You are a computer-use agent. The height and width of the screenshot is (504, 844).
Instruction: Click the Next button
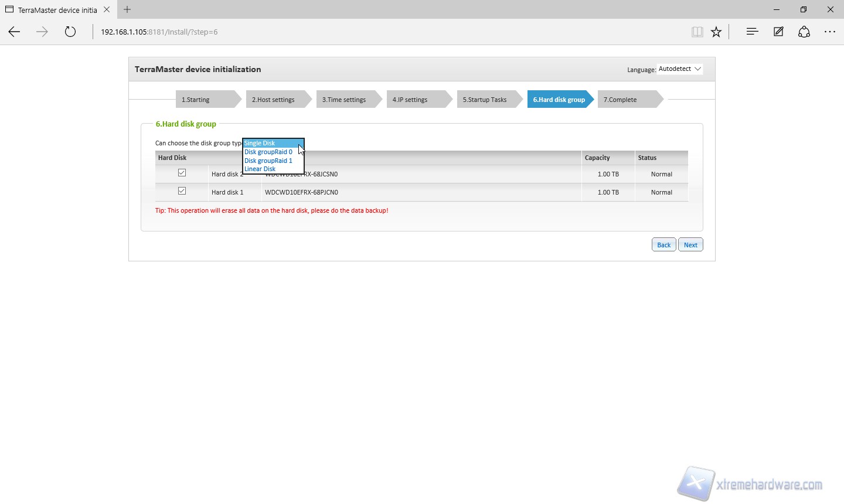(x=690, y=245)
